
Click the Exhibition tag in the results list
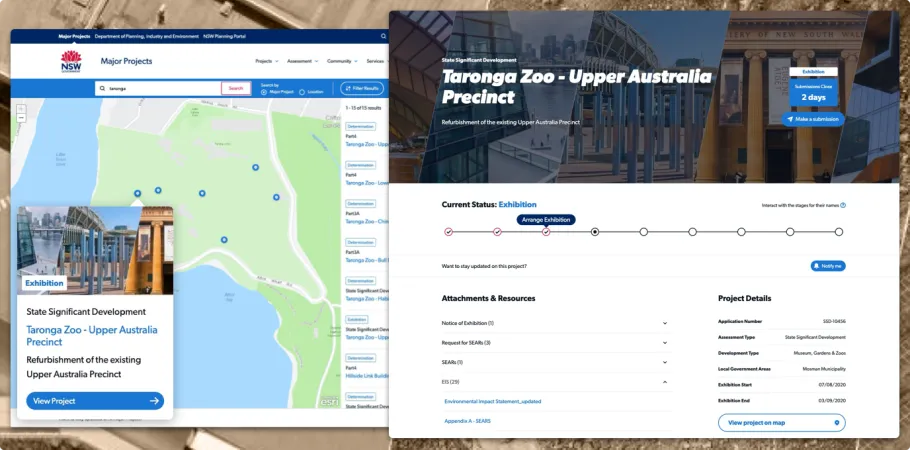(357, 319)
